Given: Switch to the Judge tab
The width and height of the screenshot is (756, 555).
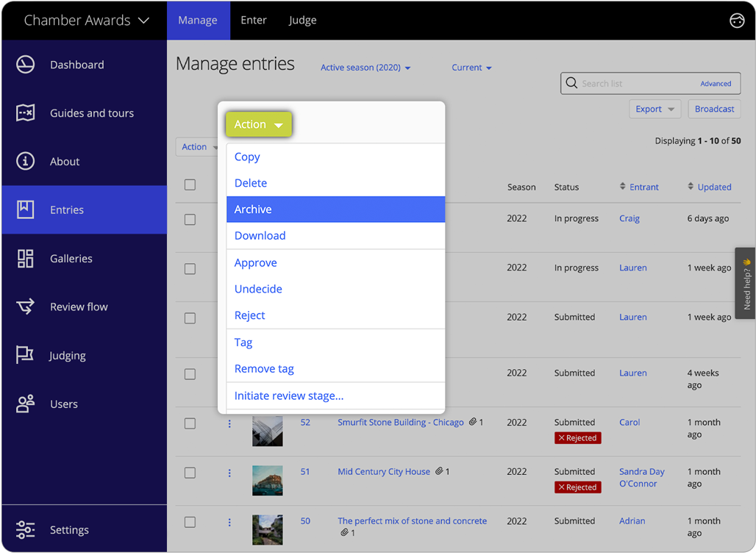Looking at the screenshot, I should tap(302, 20).
